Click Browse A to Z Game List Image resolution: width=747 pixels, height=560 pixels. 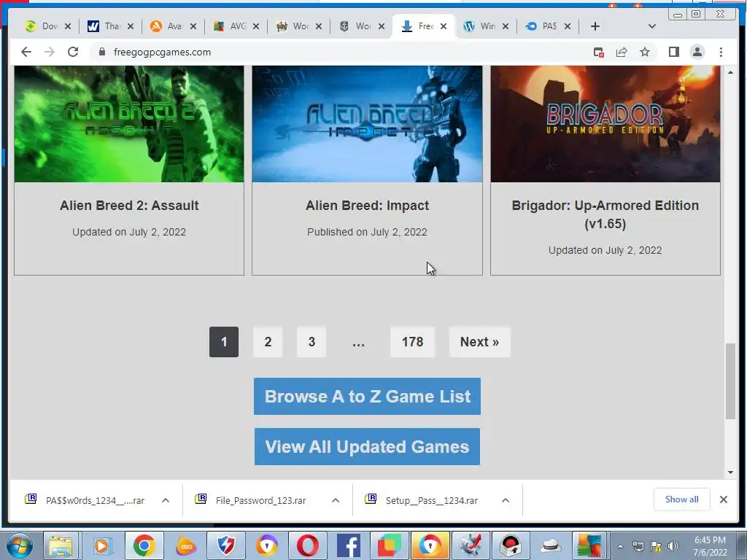point(368,396)
